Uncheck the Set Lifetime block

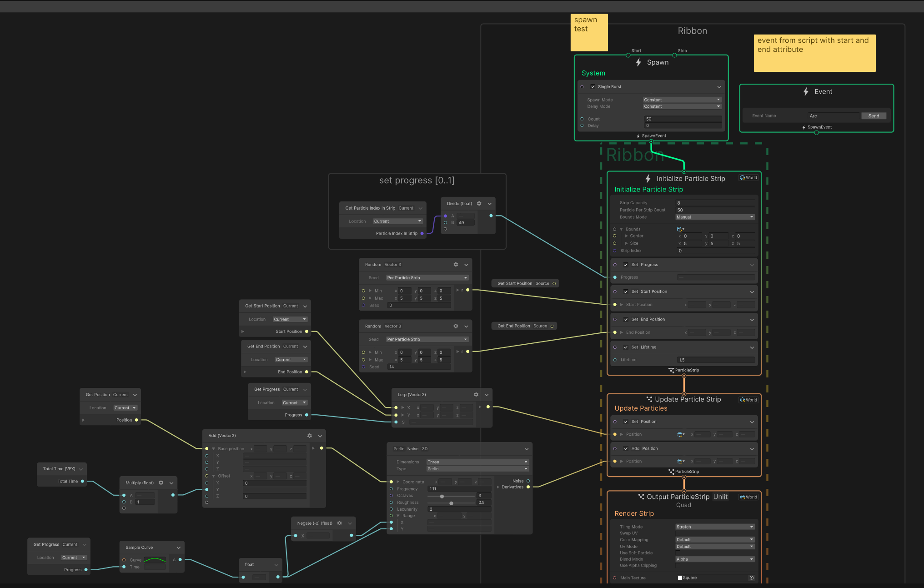626,347
